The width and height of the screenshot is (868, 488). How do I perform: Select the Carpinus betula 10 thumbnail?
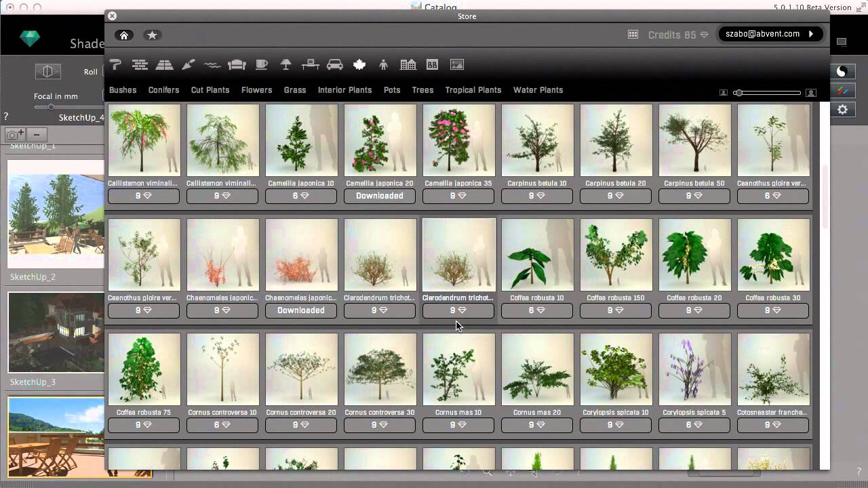537,140
